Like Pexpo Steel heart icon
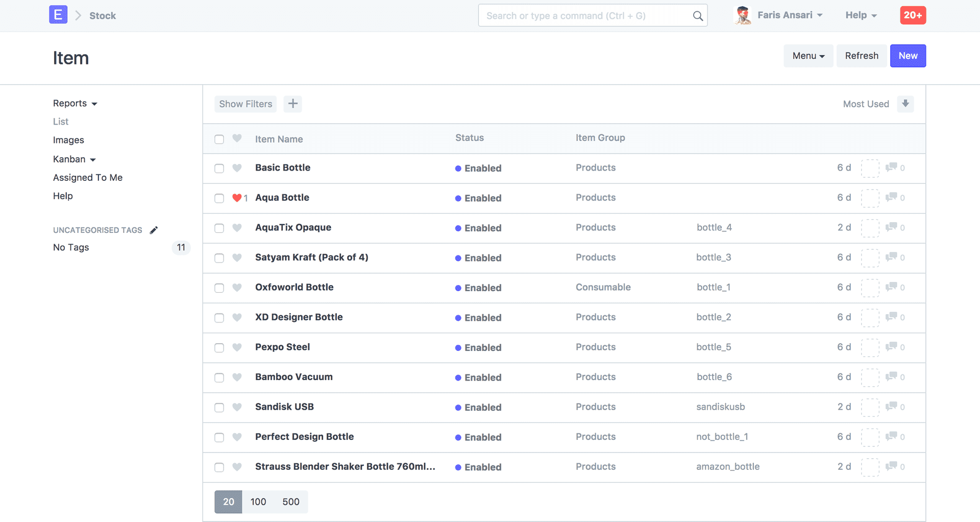Image resolution: width=980 pixels, height=522 pixels. click(x=237, y=347)
